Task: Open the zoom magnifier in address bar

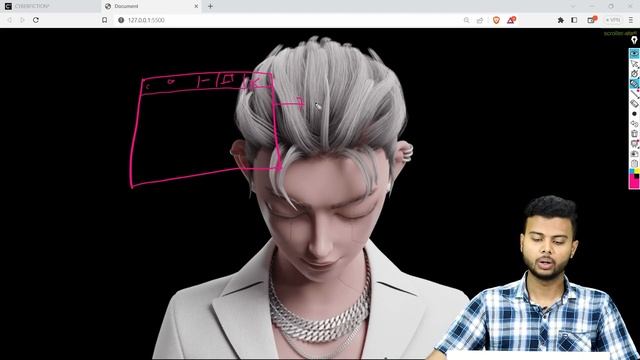Action: [x=467, y=20]
